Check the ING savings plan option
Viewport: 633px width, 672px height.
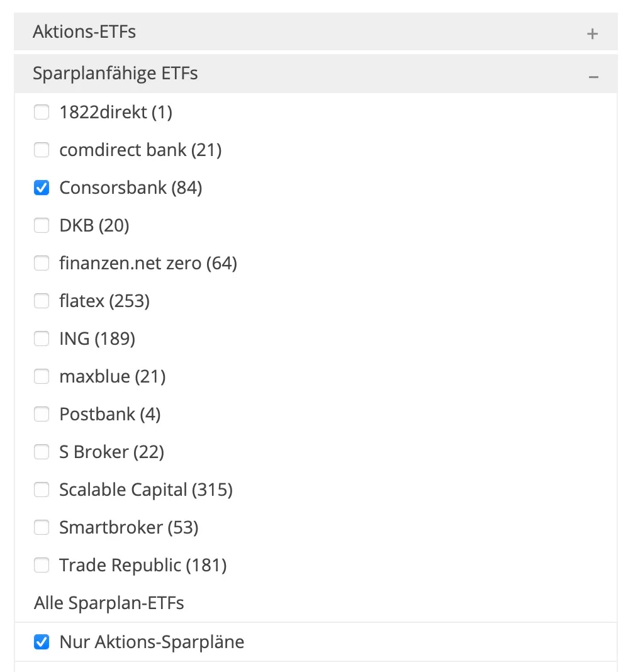pos(42,339)
